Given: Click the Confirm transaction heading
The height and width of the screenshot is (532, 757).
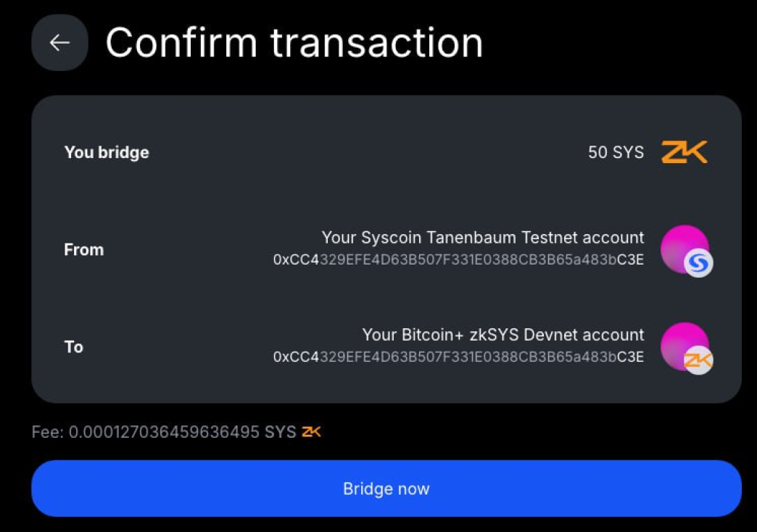Looking at the screenshot, I should coord(294,43).
